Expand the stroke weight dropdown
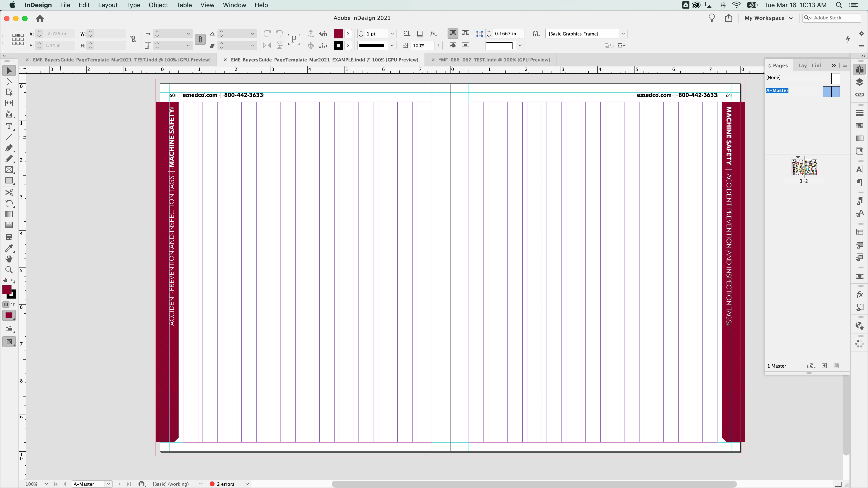The width and height of the screenshot is (868, 488). click(x=392, y=34)
